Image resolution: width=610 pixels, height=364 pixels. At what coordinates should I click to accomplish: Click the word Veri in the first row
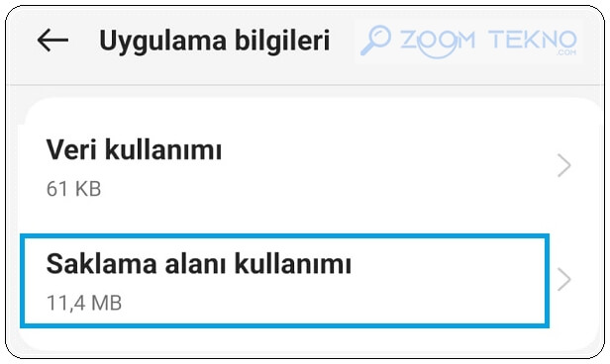71,149
